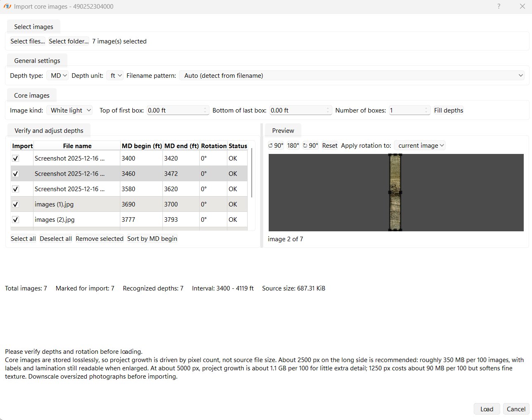Click the MD end (ft) column header

[181, 146]
